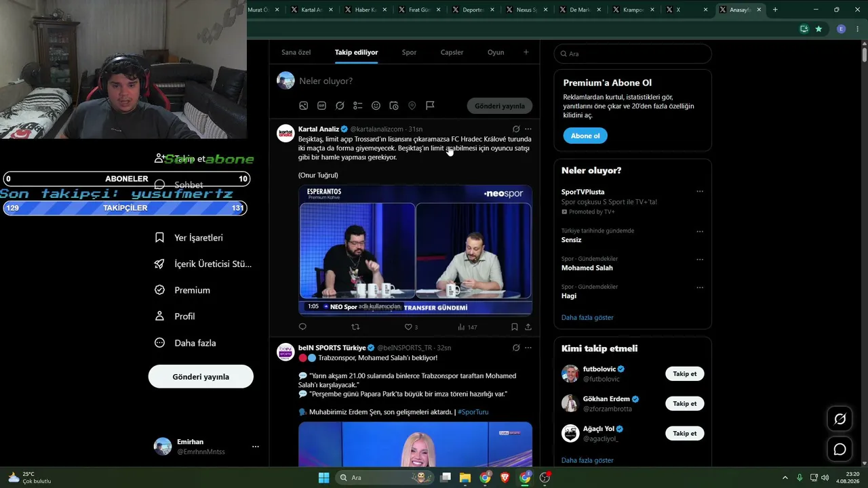Viewport: 868px width, 488px height.
Task: Open Yer İşaretleri in the sidebar
Action: point(189,238)
